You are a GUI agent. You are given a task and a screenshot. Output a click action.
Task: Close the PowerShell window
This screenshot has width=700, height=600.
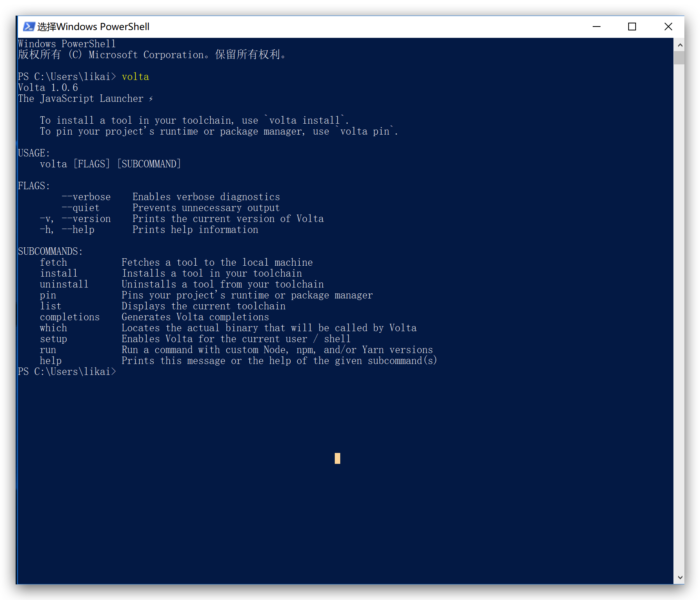click(x=668, y=27)
